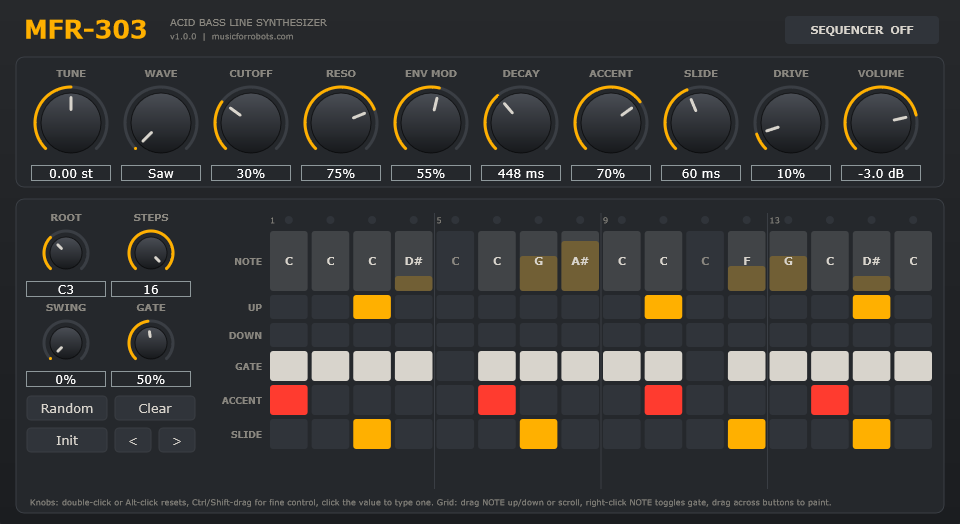This screenshot has height=524, width=960.
Task: Toggle the SEQUENCER OFF button
Action: coord(861,30)
